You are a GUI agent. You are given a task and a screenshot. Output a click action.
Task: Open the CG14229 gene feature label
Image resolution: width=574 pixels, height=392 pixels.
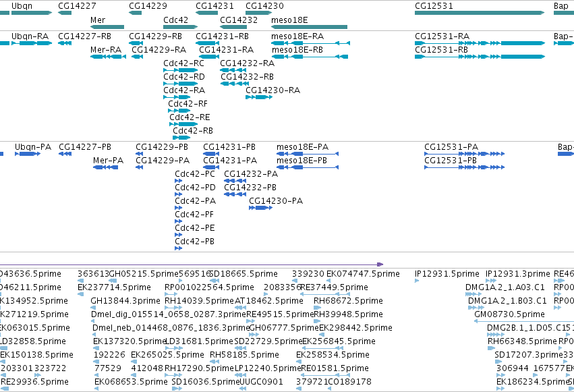(148, 6)
